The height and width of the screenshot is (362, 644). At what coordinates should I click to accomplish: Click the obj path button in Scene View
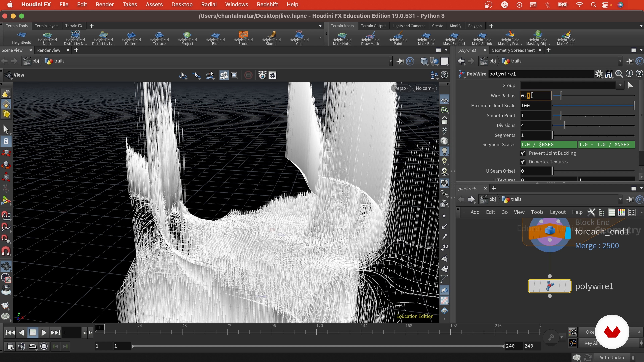[x=32, y=61]
